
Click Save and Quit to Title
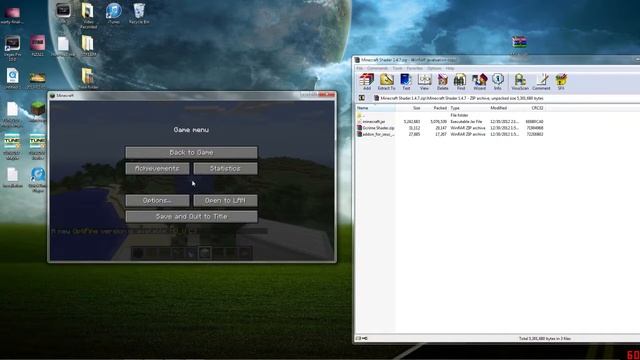[x=191, y=216]
